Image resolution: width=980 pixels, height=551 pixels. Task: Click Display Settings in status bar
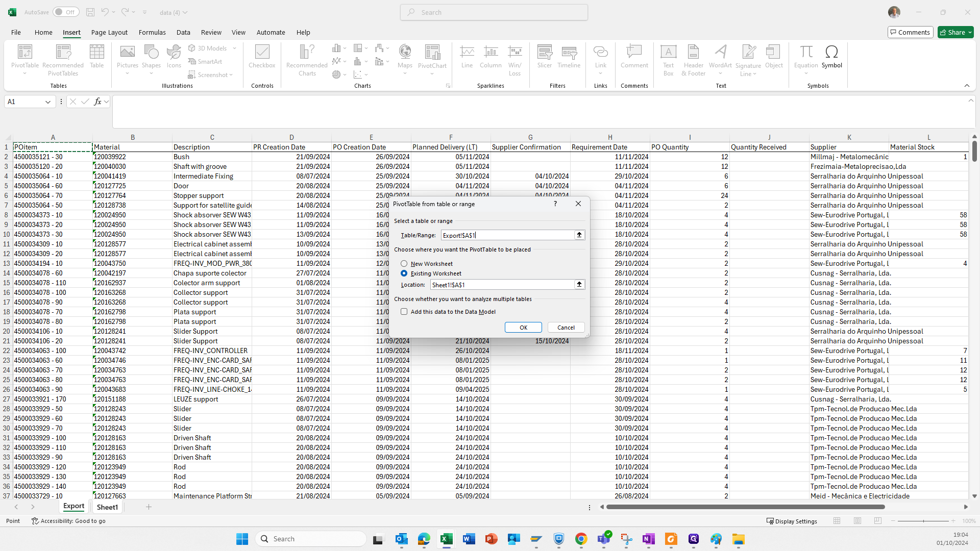(792, 521)
